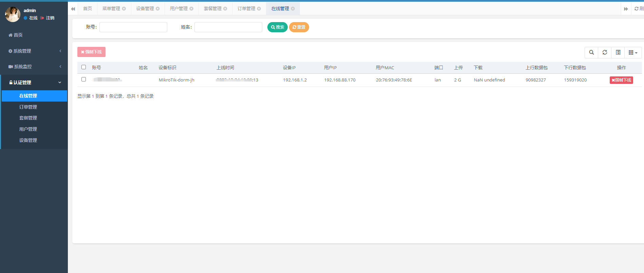Close the 用户管理 tab
Viewport: 644px width, 273px height.
(x=191, y=9)
